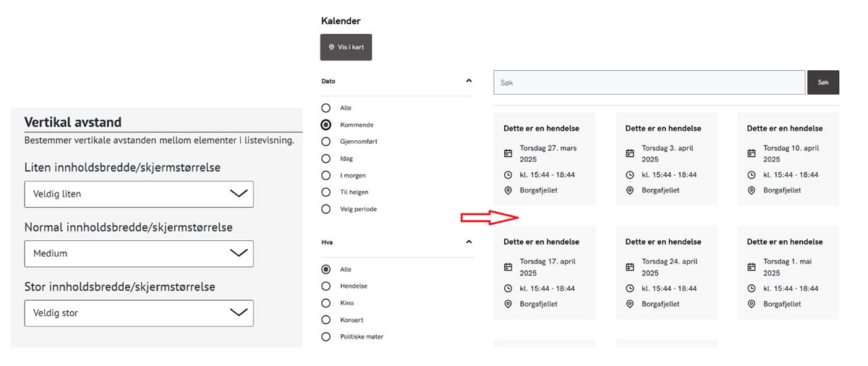Screen dimensions: 868x366
Task: Click calendar icon on Torsdag 17. april card
Action: [508, 267]
